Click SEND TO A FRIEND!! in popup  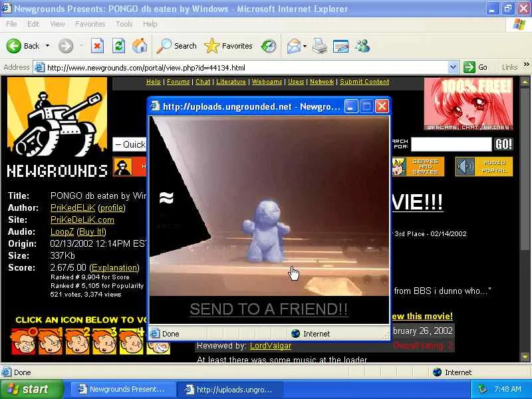pyautogui.click(x=269, y=309)
